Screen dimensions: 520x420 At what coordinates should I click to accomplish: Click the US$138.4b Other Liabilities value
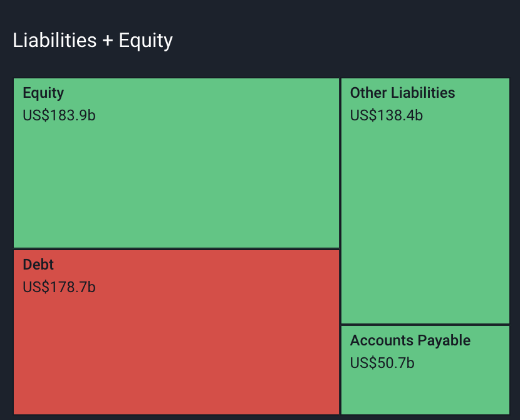coord(387,115)
